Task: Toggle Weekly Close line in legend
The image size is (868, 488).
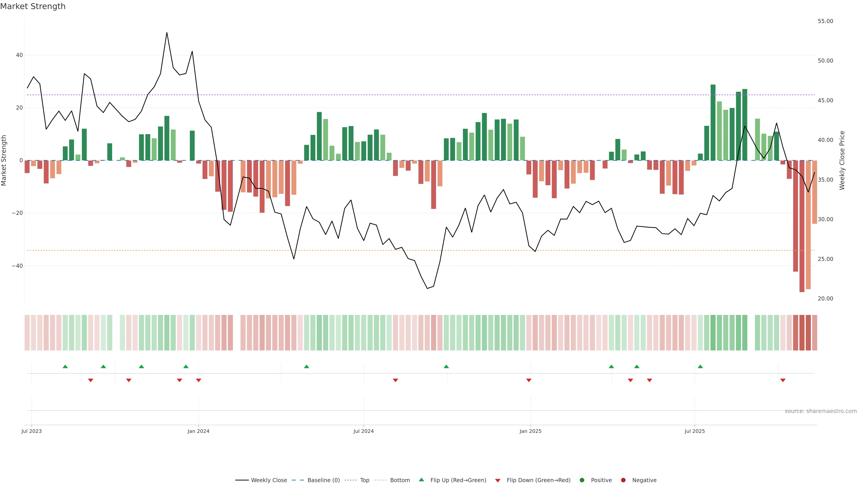Action: pos(269,480)
